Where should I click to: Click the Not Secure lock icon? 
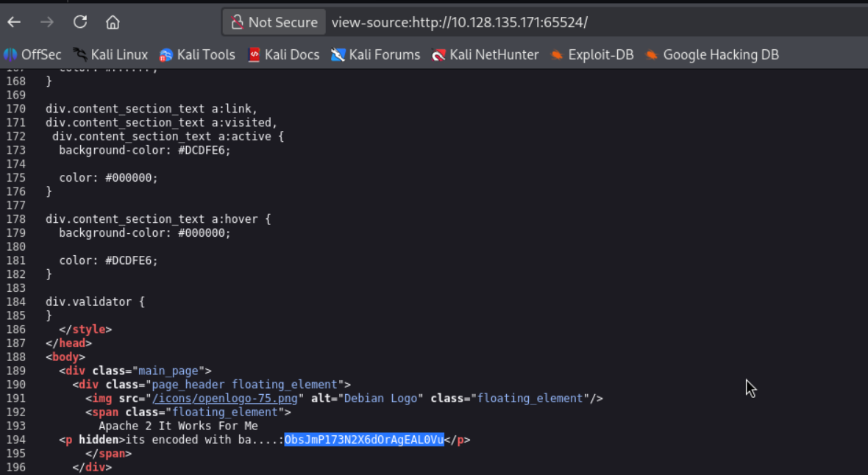click(x=237, y=22)
